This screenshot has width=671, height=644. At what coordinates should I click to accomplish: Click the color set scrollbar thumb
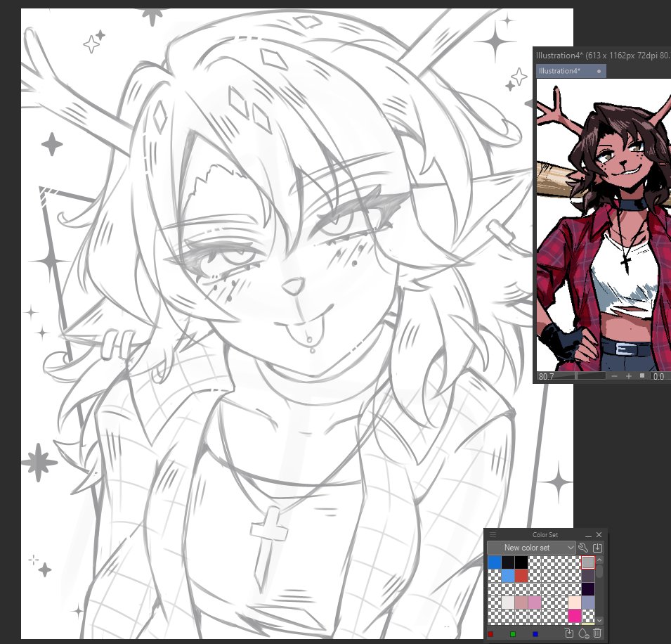[599, 571]
